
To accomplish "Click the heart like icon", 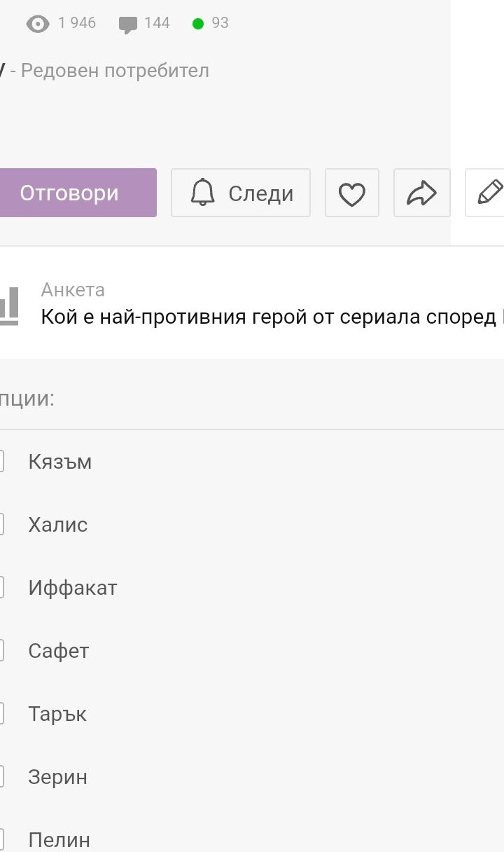I will point(352,193).
